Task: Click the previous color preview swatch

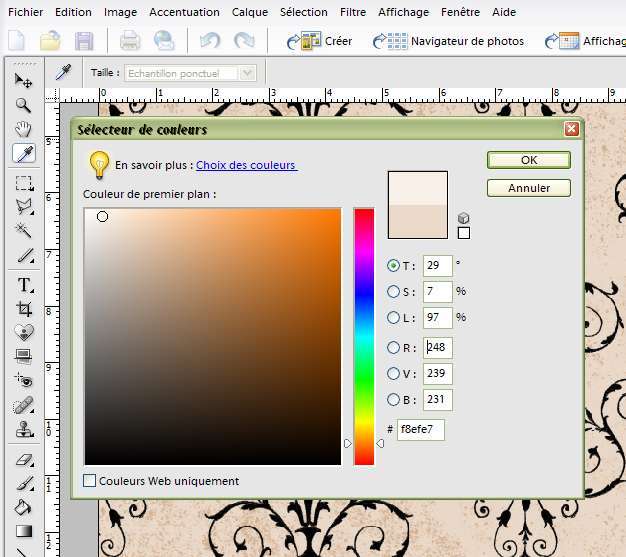Action: [418, 222]
